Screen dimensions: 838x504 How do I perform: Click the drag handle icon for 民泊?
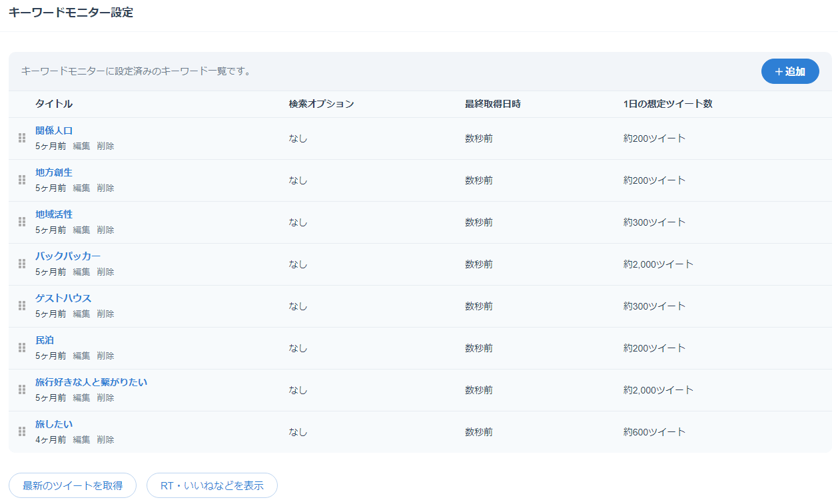[22, 348]
